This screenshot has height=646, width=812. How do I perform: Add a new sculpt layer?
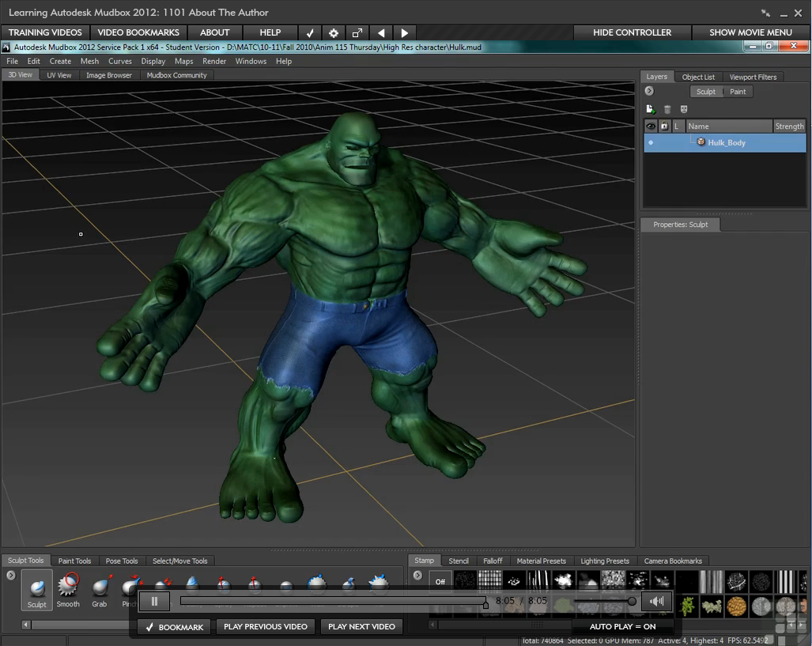click(x=651, y=109)
